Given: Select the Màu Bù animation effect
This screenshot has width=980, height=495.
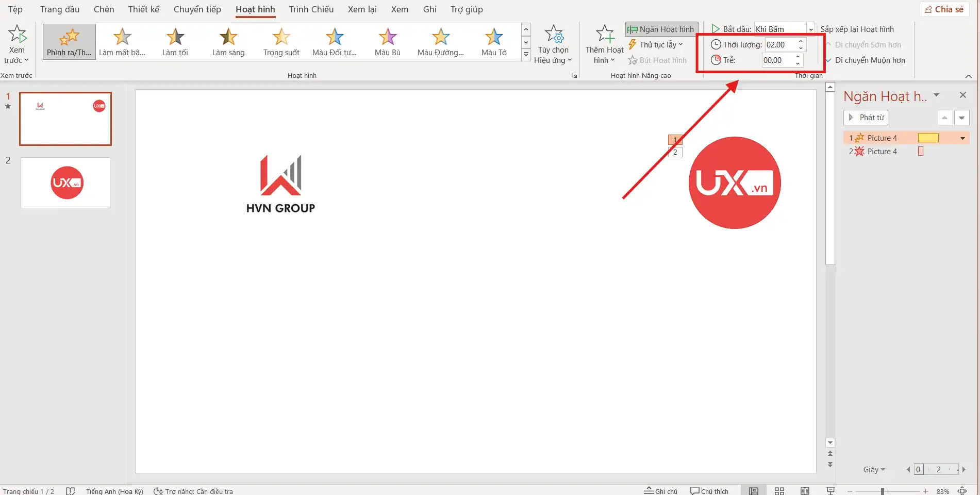Looking at the screenshot, I should [387, 42].
